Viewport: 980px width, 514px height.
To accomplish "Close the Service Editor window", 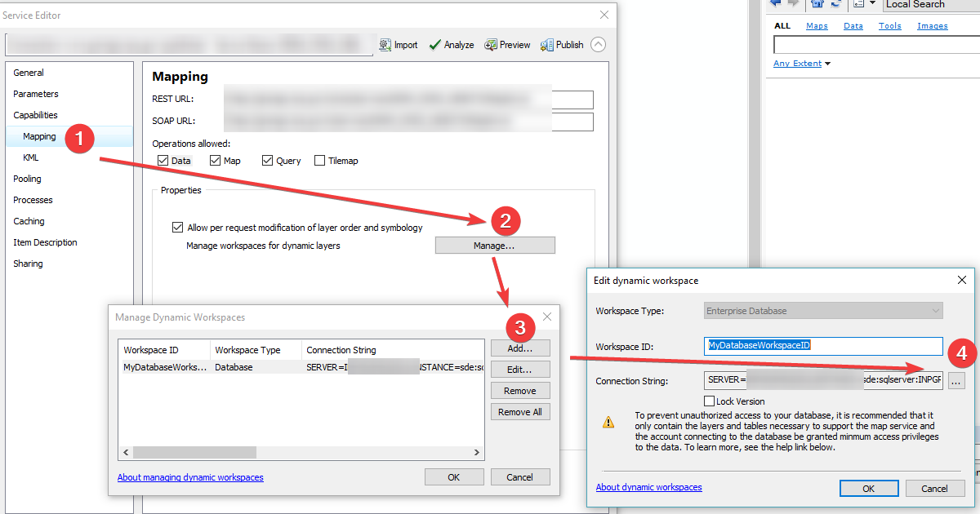I will 604,15.
